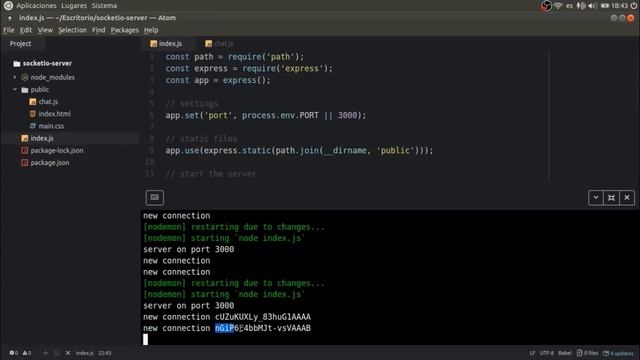Open the session power menu icon
This screenshot has width=640, height=360.
click(x=634, y=6)
